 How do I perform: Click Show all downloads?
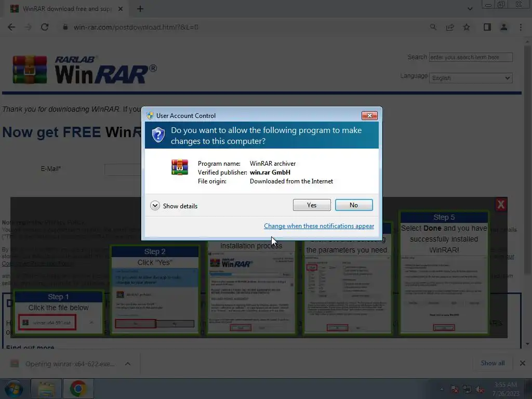click(x=493, y=363)
